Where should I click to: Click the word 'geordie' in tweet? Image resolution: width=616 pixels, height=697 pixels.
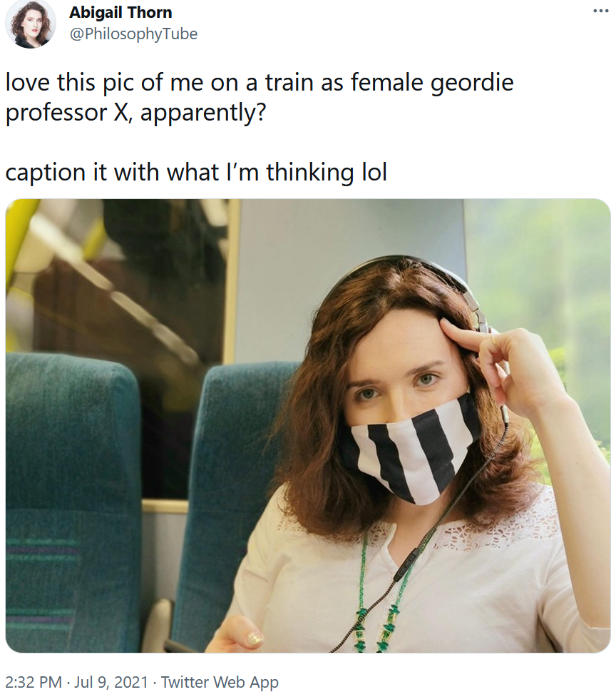(472, 83)
